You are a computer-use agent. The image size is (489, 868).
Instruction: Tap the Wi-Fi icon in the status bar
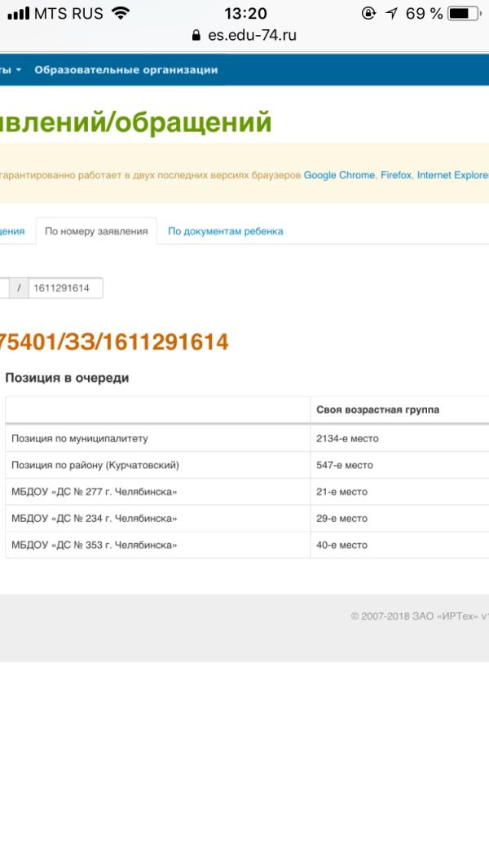coord(121,13)
